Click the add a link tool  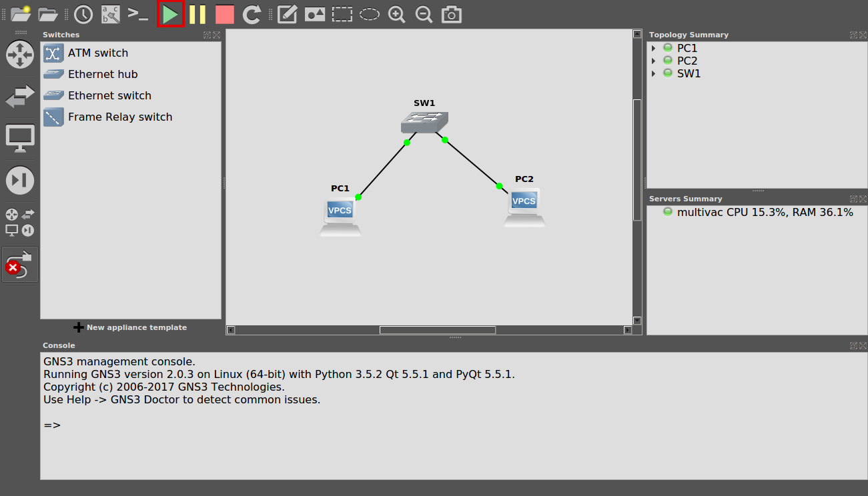coord(20,264)
